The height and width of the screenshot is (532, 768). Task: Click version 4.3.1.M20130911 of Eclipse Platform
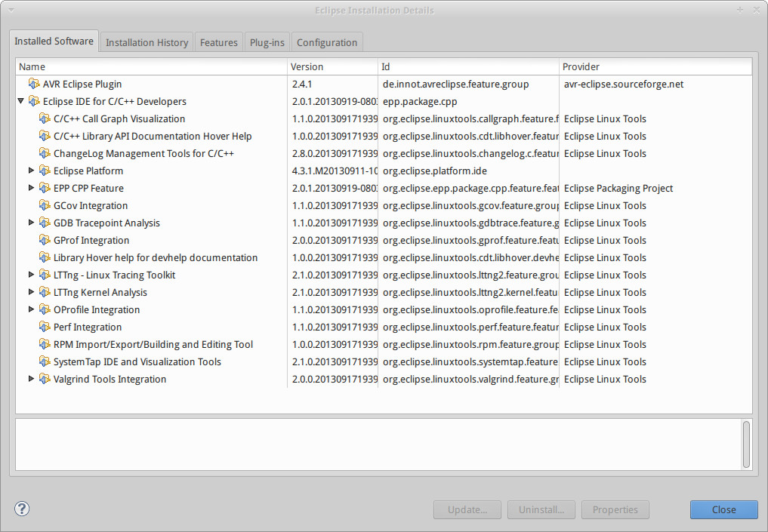point(335,171)
